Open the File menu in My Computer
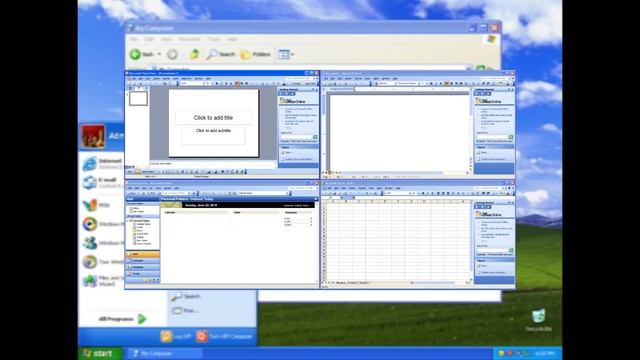Image resolution: width=640 pixels, height=360 pixels. pyautogui.click(x=133, y=39)
